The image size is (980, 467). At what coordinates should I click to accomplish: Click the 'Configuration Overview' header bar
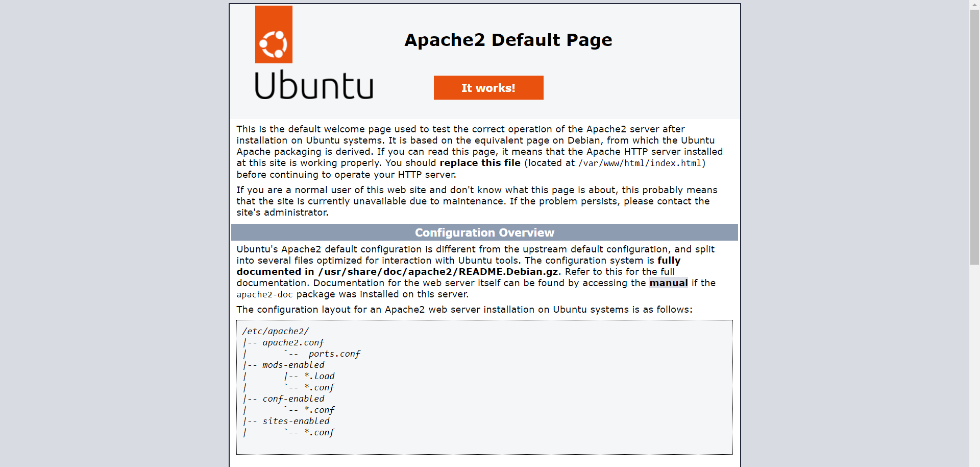[484, 232]
